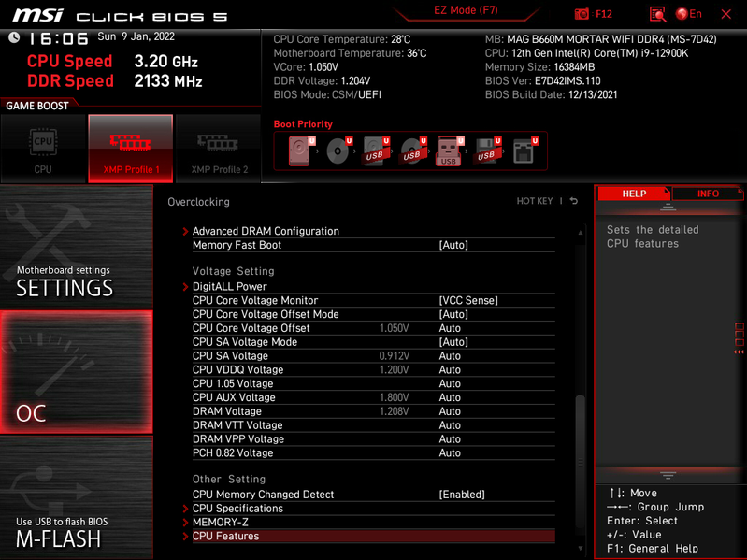Edit the CPU VDDQ Voltage Auto field
Image resolution: width=747 pixels, height=560 pixels.
450,369
